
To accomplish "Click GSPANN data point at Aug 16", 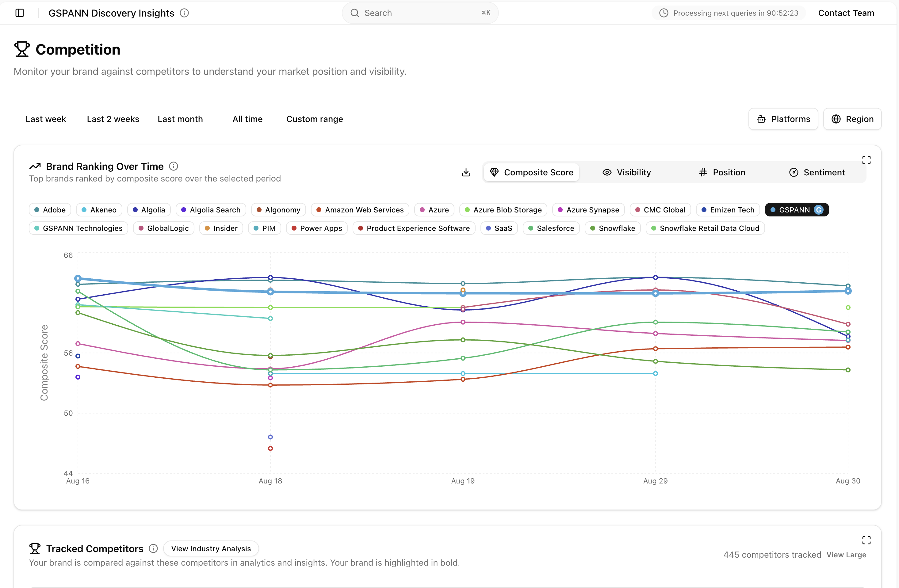I will pyautogui.click(x=78, y=278).
